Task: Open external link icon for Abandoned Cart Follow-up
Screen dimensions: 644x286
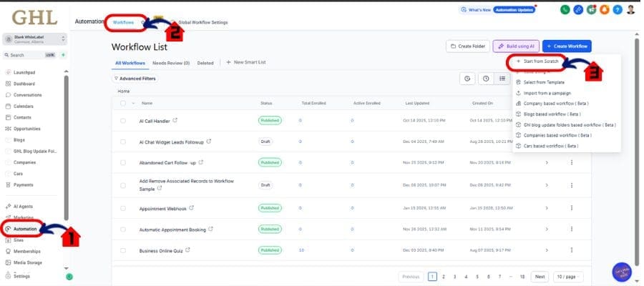Action: click(201, 162)
